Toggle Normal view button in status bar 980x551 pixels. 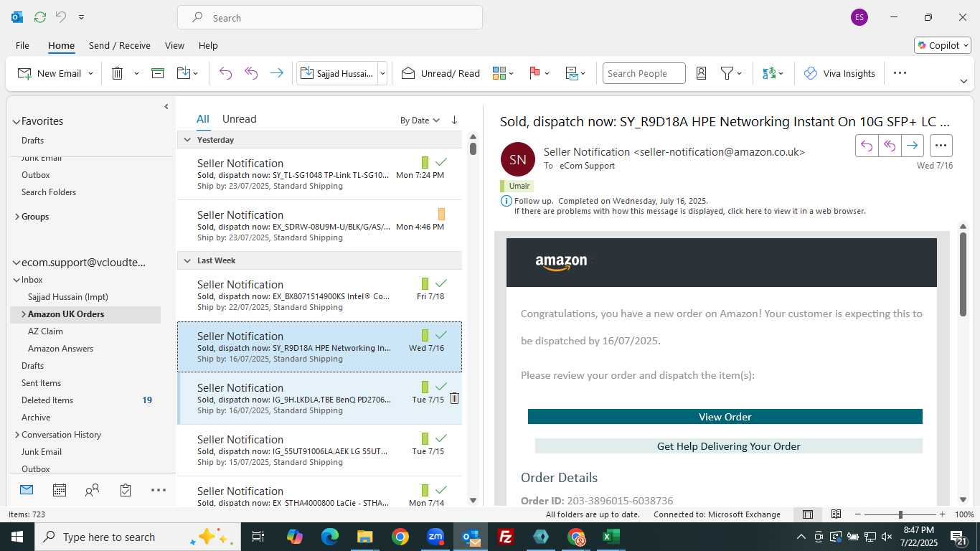click(808, 514)
